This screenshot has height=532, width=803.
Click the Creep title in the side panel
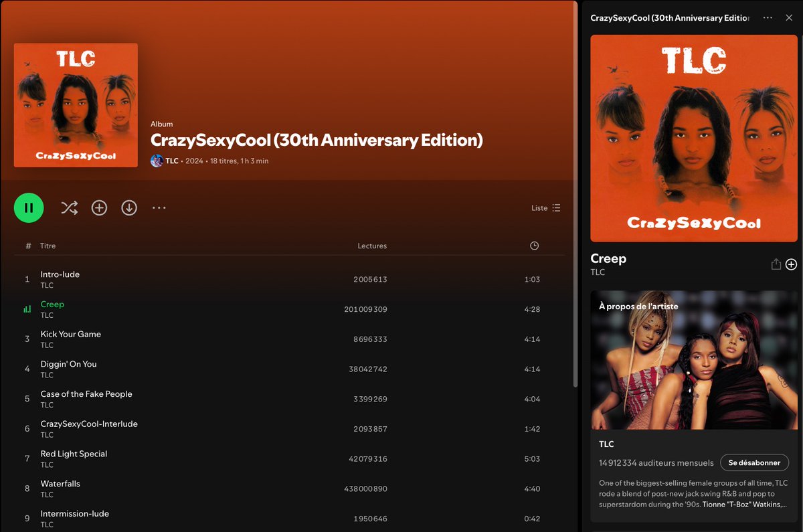pyautogui.click(x=608, y=259)
